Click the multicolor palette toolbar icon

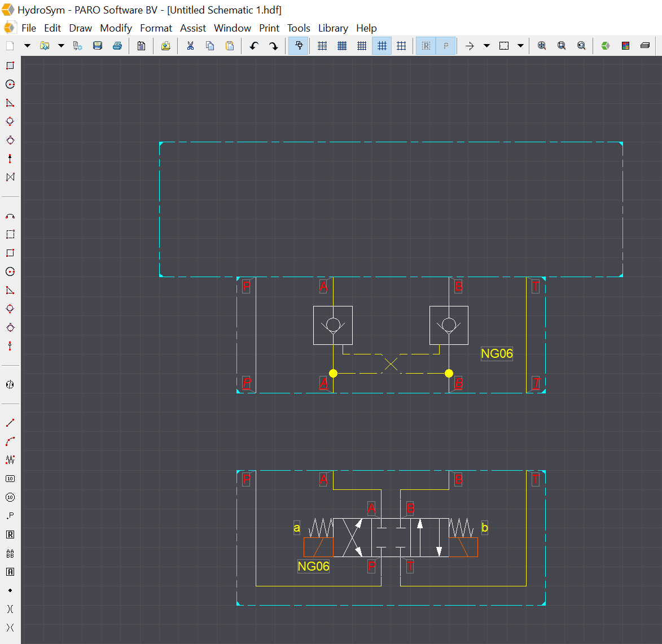coord(625,46)
